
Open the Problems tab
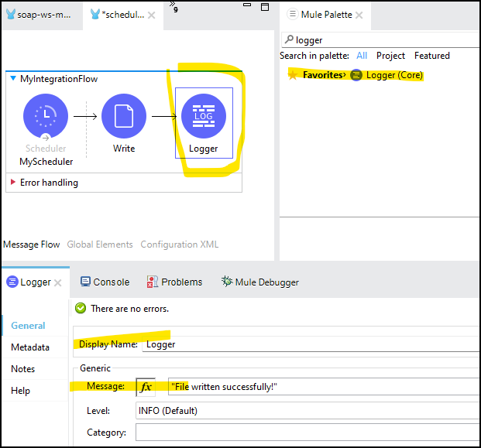click(x=174, y=282)
